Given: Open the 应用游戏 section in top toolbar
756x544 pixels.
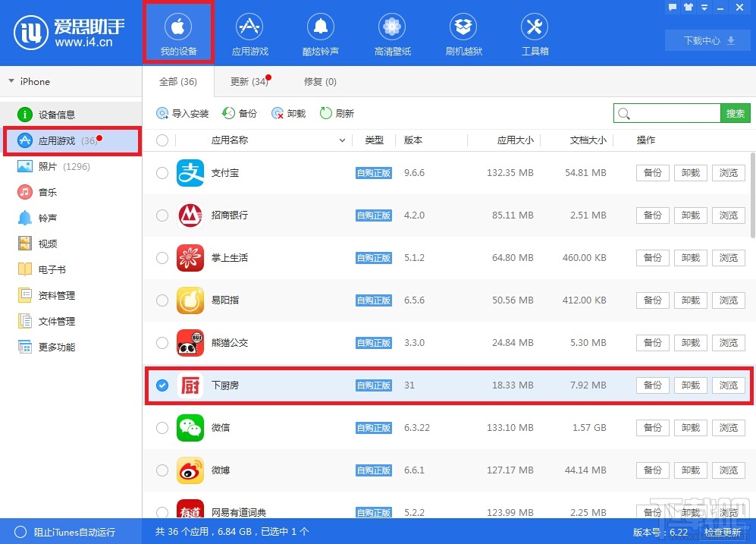Looking at the screenshot, I should [x=249, y=32].
